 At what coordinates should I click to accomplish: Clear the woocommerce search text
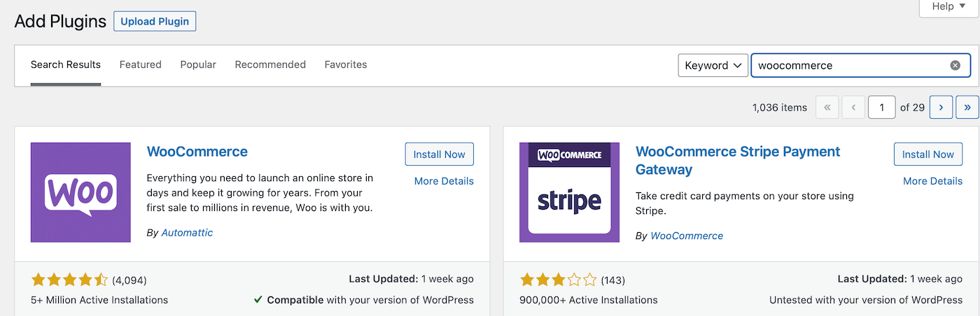[955, 65]
